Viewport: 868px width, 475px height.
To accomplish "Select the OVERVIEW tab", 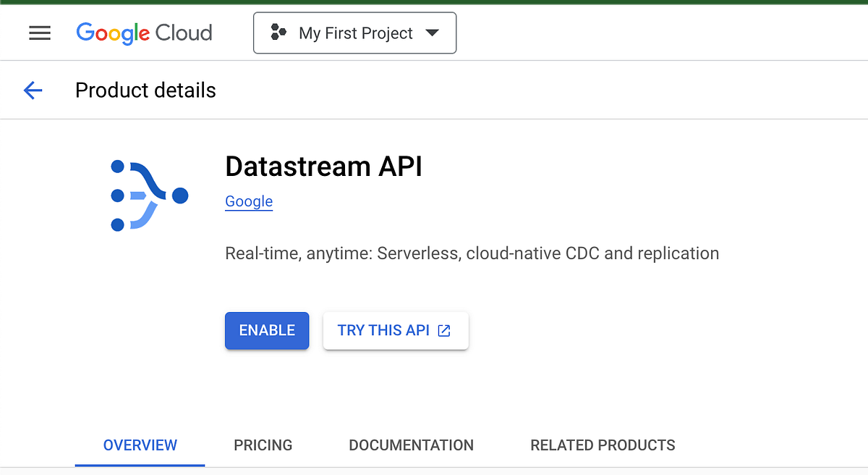I will (x=140, y=445).
